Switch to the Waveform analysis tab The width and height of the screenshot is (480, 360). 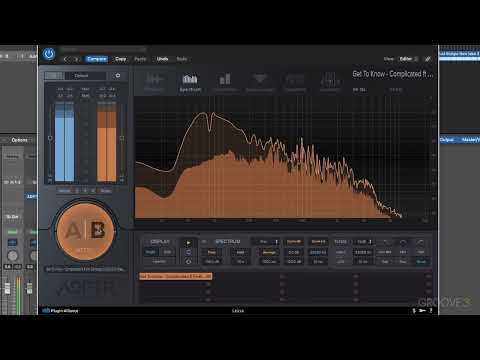coord(154,82)
